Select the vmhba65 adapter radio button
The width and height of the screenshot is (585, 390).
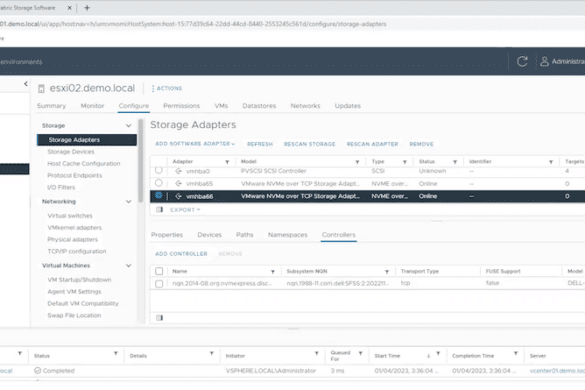tap(159, 183)
